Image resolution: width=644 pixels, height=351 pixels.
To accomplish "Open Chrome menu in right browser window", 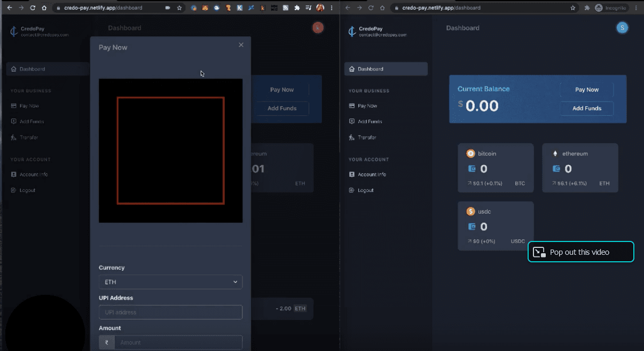I will [636, 8].
